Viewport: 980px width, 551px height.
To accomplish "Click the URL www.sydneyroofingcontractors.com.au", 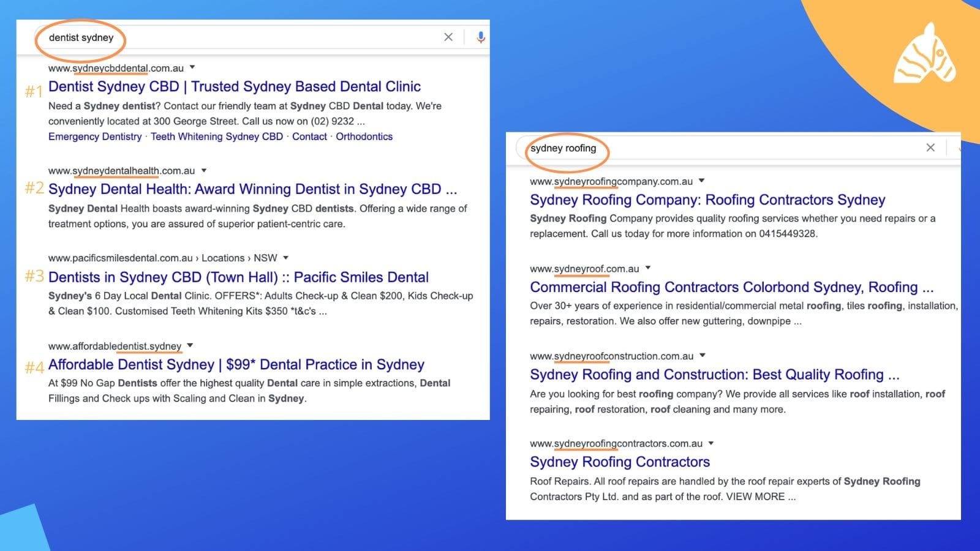I will [x=616, y=443].
